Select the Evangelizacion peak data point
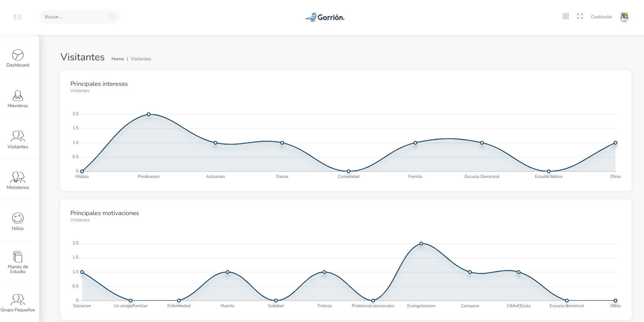Screen dimensions: 644x322 click(x=421, y=243)
